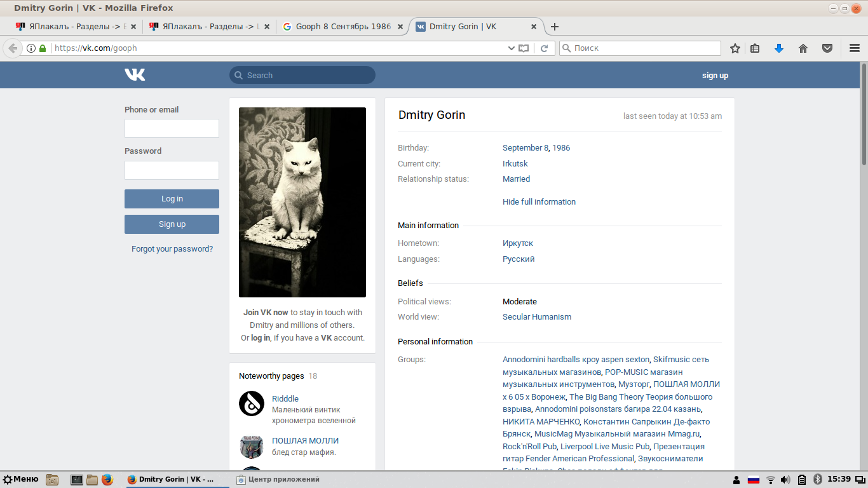Show bookmarks list icon in Firefox toolbar

tap(755, 48)
